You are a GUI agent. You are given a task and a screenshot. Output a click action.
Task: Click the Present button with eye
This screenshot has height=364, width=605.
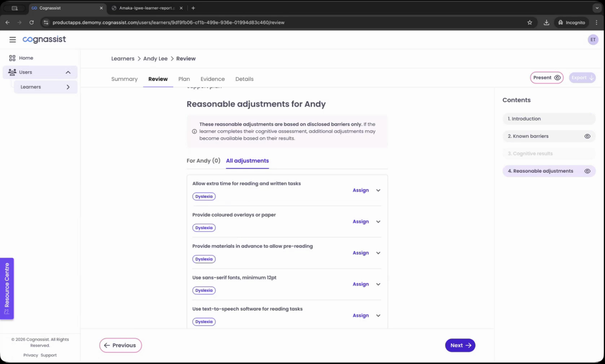546,77
